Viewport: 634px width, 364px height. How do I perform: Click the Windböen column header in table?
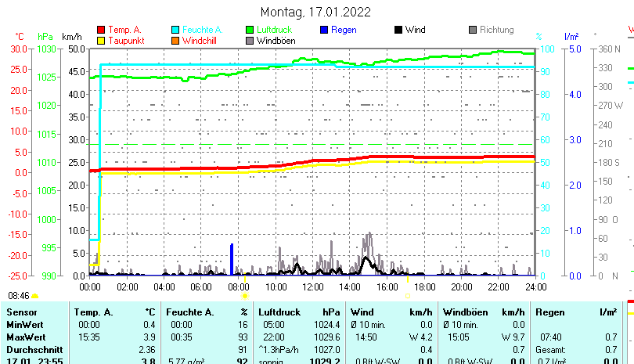pyautogui.click(x=465, y=312)
